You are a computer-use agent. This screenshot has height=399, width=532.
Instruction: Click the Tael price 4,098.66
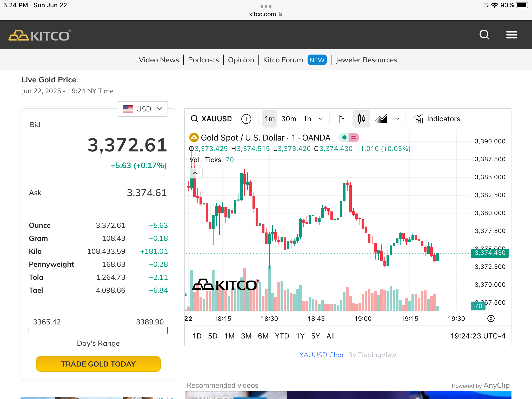click(111, 290)
